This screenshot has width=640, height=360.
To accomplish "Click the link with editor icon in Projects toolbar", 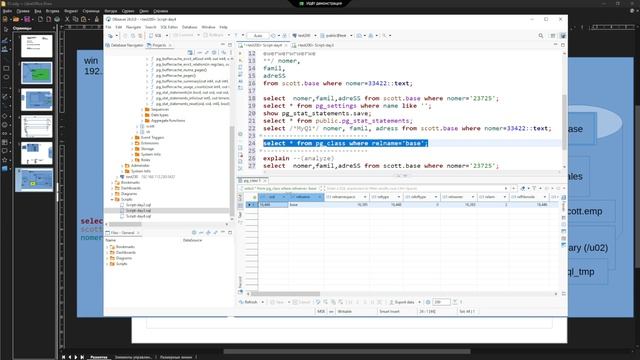I will 207,53.
